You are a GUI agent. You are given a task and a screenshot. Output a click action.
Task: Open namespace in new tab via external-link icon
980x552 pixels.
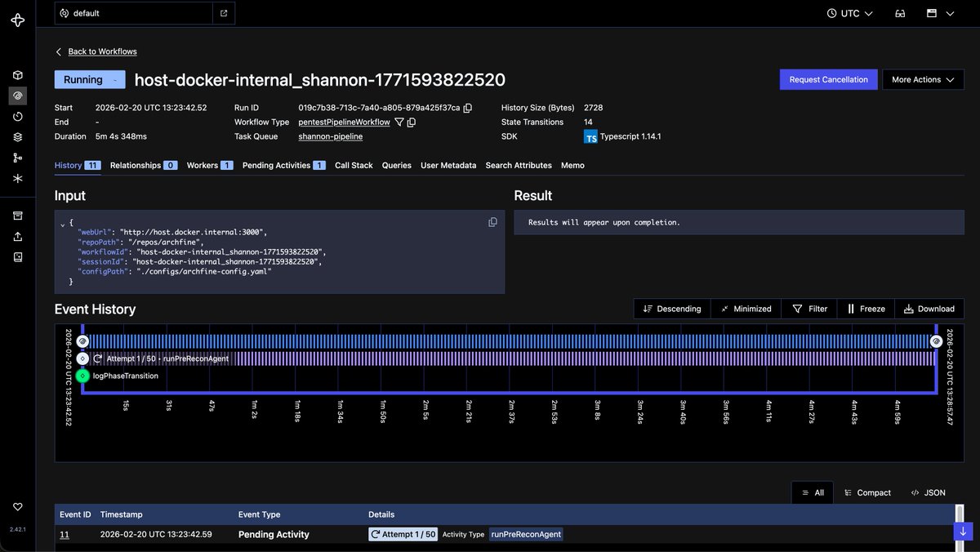(x=224, y=13)
